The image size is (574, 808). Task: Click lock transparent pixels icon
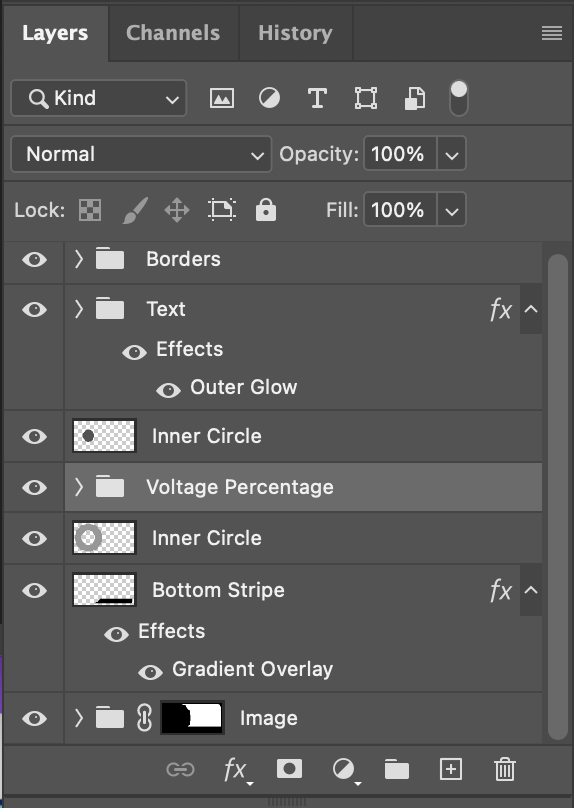90,210
